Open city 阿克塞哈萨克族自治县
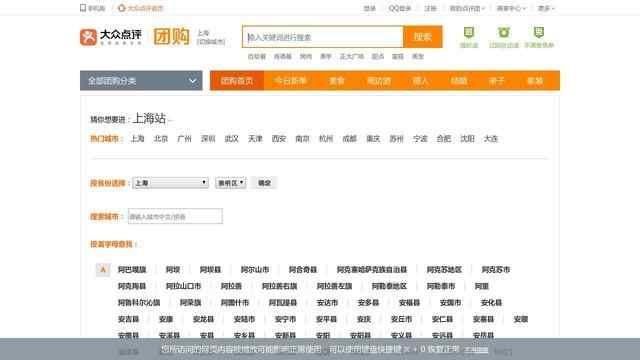The width and height of the screenshot is (640, 360). click(x=372, y=269)
